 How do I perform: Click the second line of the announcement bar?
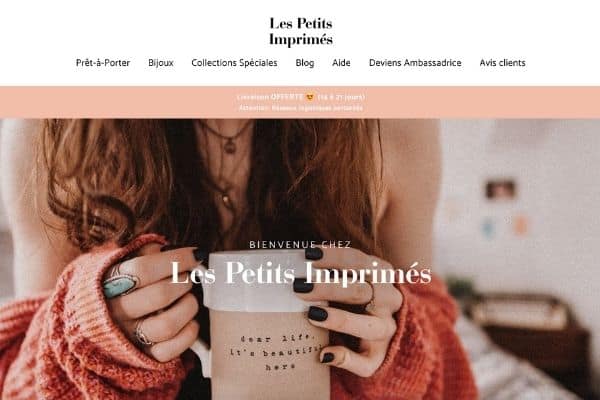click(301, 108)
